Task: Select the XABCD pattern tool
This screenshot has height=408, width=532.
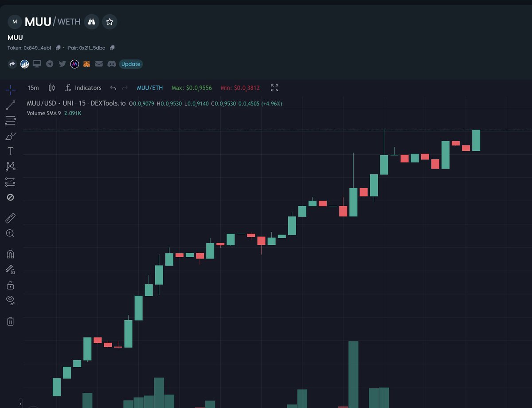Action: tap(11, 166)
